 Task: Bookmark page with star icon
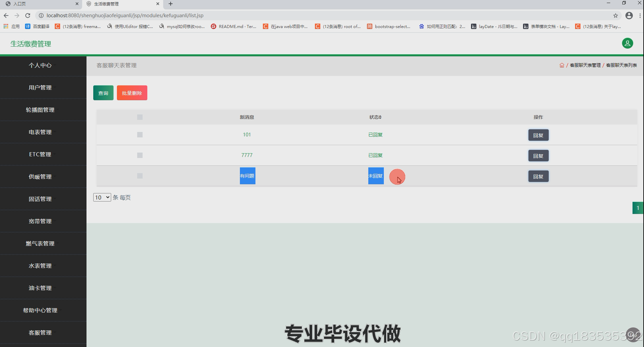pyautogui.click(x=616, y=16)
